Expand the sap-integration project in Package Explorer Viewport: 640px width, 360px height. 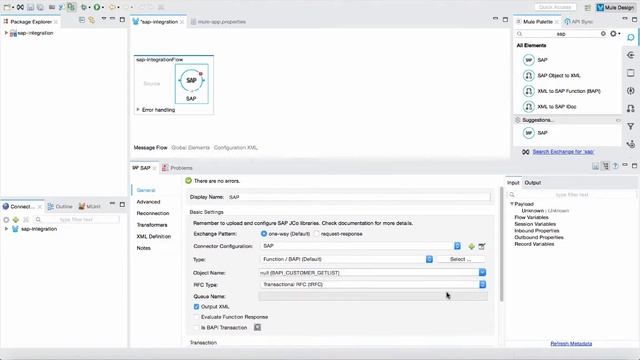tap(6, 33)
